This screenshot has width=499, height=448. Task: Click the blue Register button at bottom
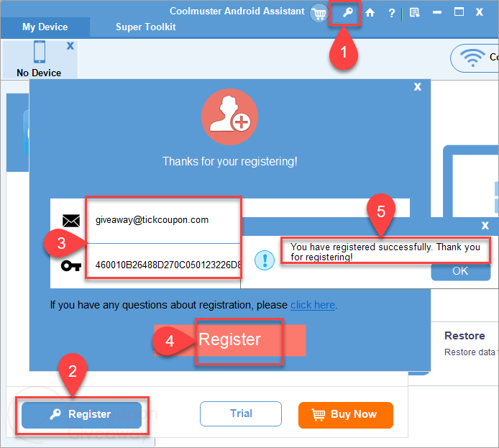[x=81, y=415]
